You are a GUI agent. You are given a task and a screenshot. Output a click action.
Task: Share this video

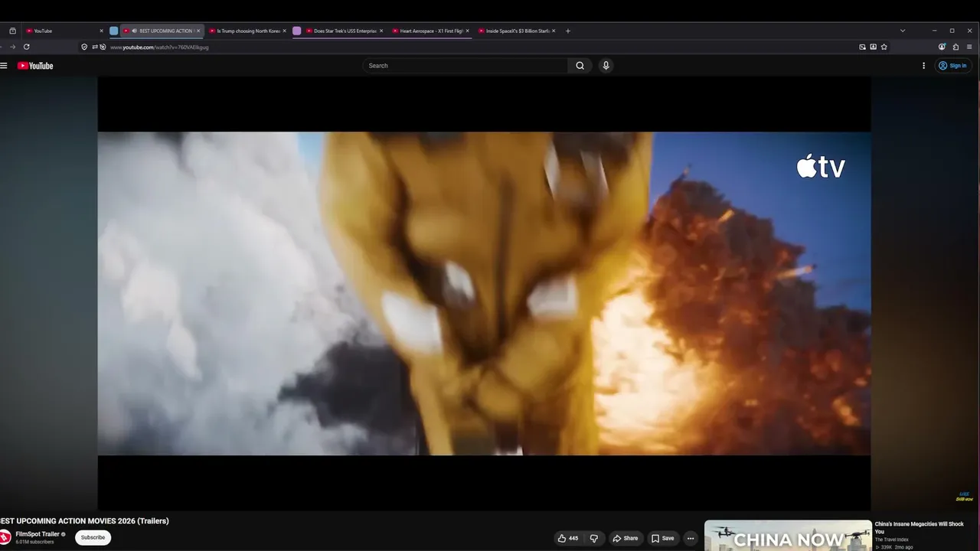point(625,538)
